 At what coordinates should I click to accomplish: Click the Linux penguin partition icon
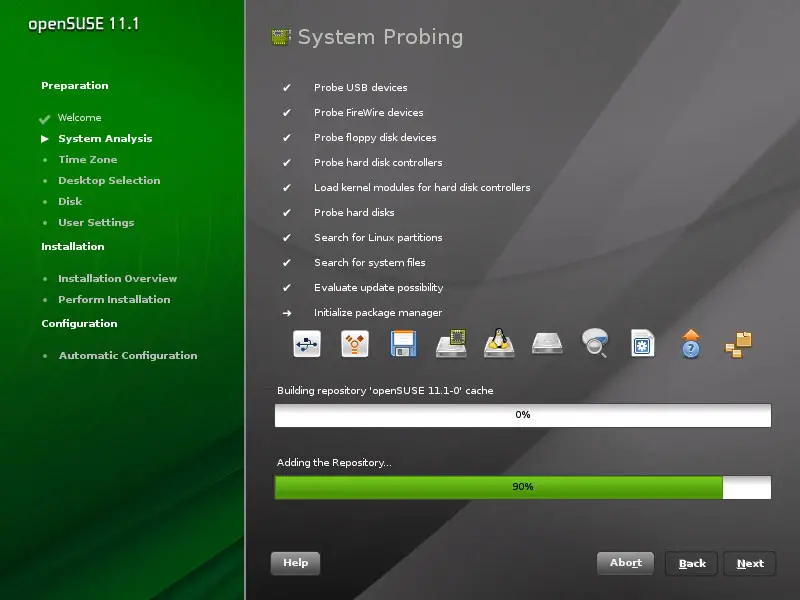click(499, 343)
